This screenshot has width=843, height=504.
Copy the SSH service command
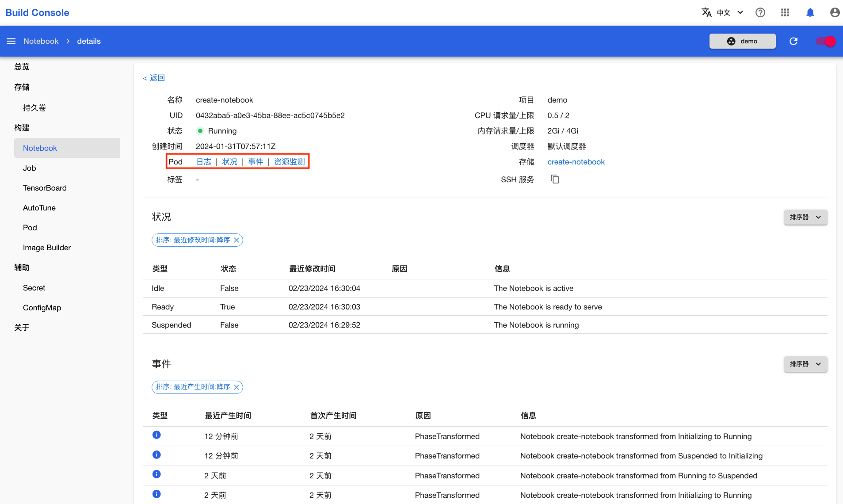click(x=555, y=179)
